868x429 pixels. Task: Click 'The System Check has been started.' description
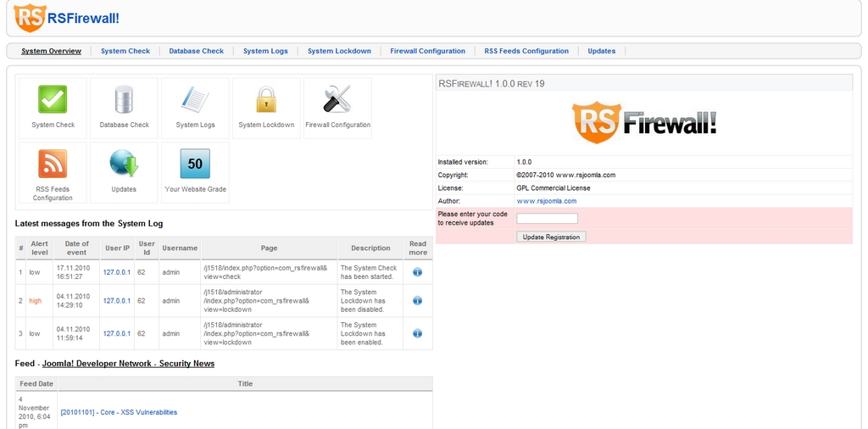click(369, 272)
